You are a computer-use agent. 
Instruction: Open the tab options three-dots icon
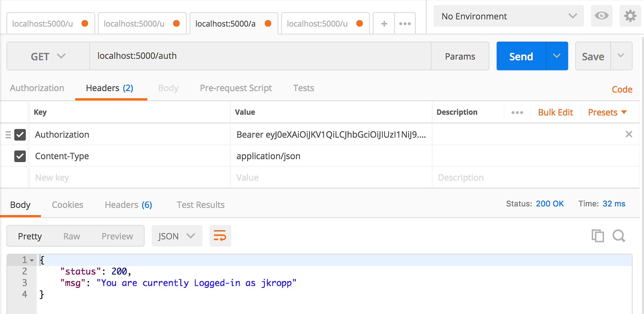tap(405, 24)
